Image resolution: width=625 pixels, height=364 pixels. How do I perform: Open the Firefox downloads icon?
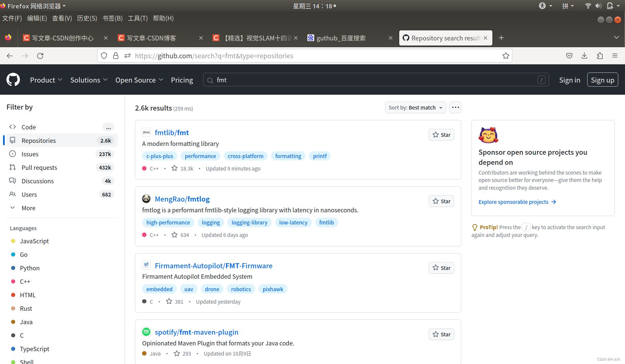pos(584,56)
